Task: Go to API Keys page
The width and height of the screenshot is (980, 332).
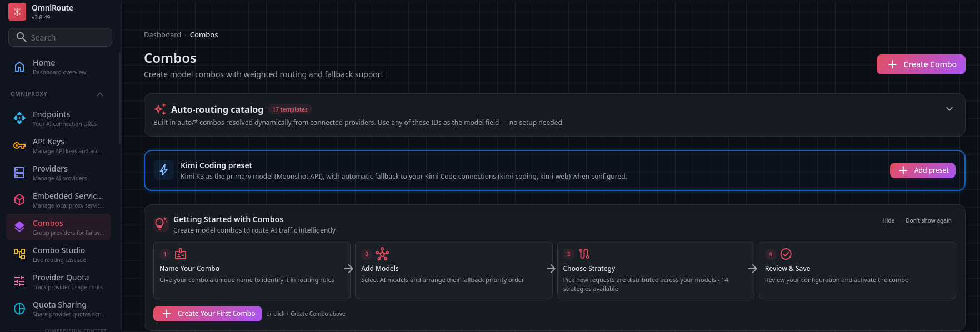Action: click(58, 145)
